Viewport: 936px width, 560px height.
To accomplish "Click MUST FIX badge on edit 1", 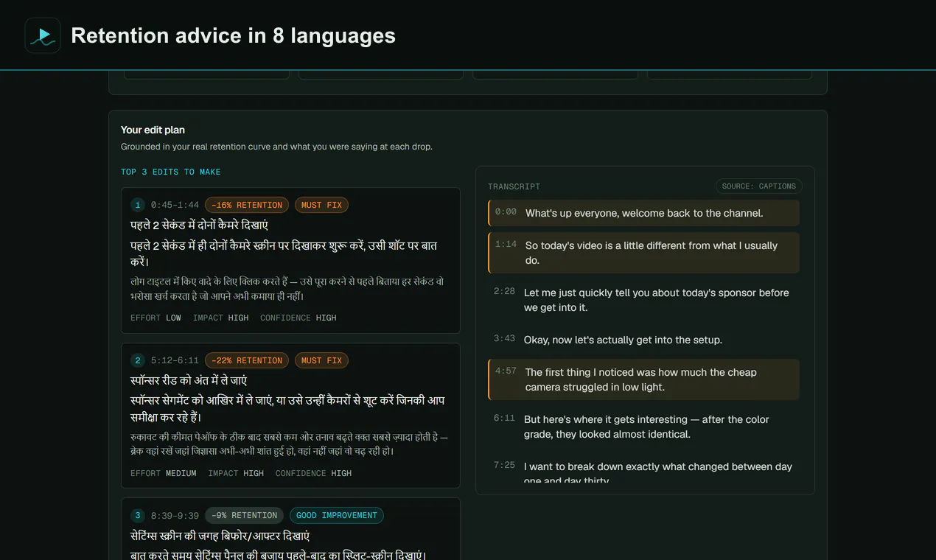I will point(321,205).
